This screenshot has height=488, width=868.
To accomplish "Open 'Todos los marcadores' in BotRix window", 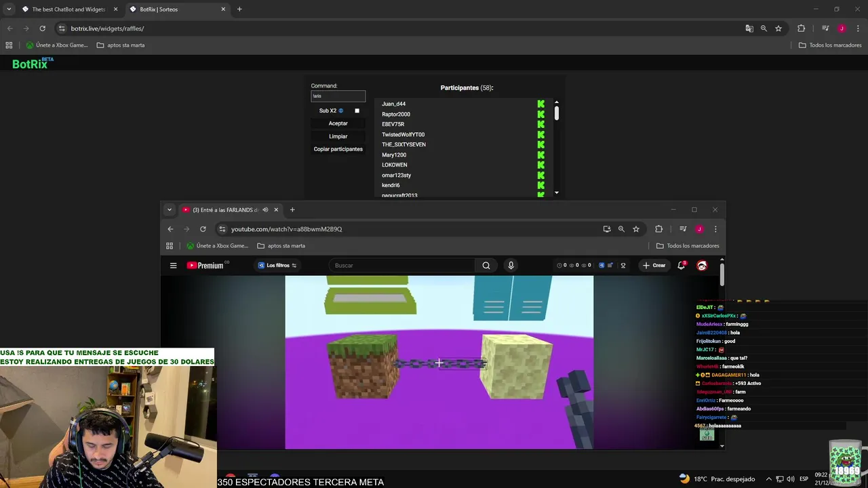I will (829, 45).
